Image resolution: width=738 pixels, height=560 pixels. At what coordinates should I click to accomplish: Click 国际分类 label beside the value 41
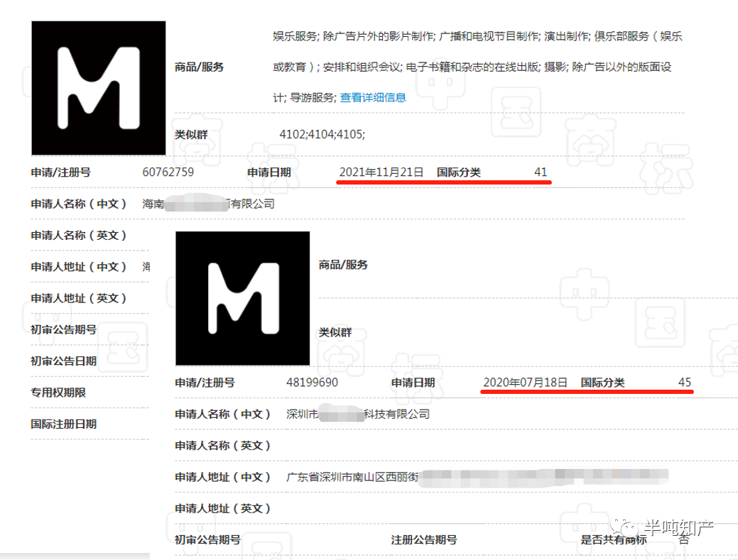[458, 172]
